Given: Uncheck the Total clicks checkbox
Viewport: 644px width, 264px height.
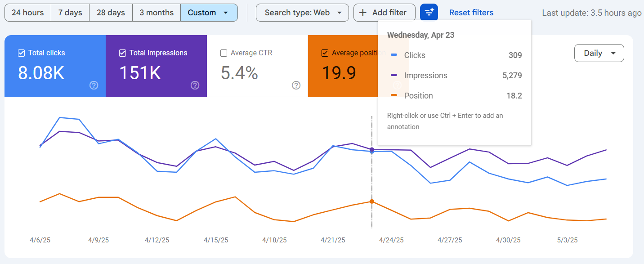Looking at the screenshot, I should click(x=21, y=53).
